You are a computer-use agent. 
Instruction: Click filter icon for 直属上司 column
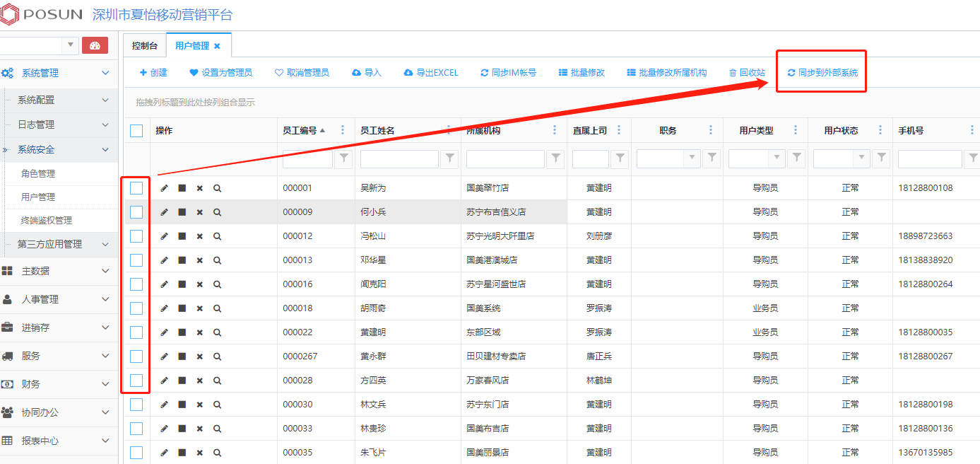pos(620,159)
